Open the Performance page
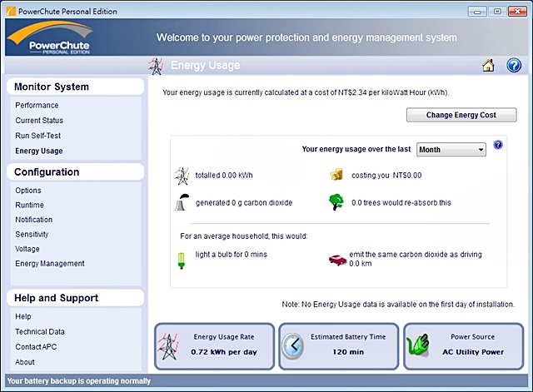The height and width of the screenshot is (392, 533). point(37,106)
